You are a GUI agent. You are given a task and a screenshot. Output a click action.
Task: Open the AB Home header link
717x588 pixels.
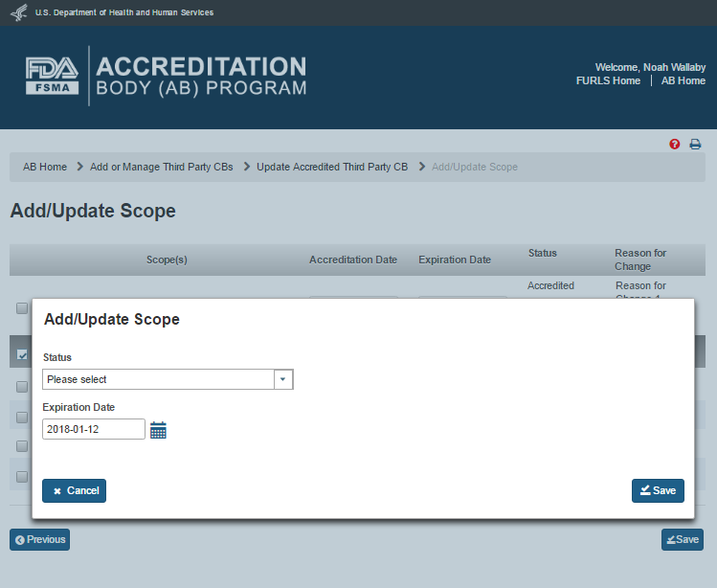click(683, 81)
